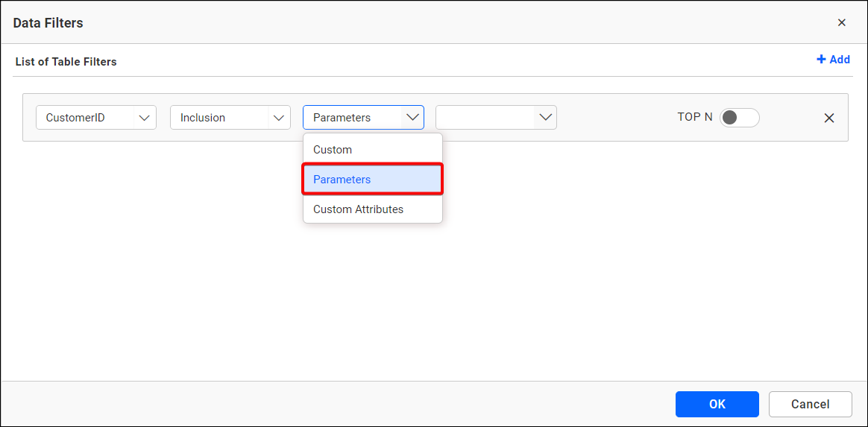868x427 pixels.
Task: Open the empty parameter value dropdown arrow
Action: (x=545, y=118)
